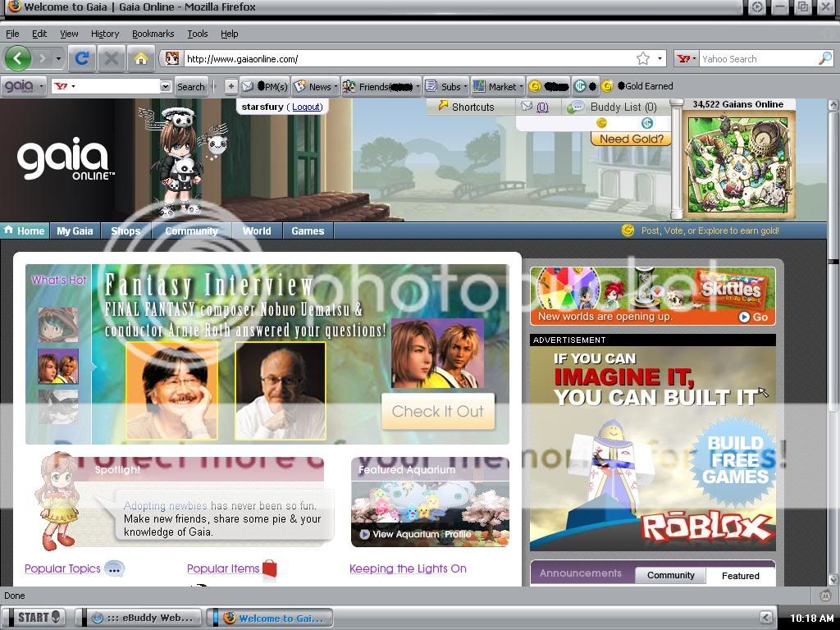Click the Adopting newbies spotlight link

click(165, 505)
